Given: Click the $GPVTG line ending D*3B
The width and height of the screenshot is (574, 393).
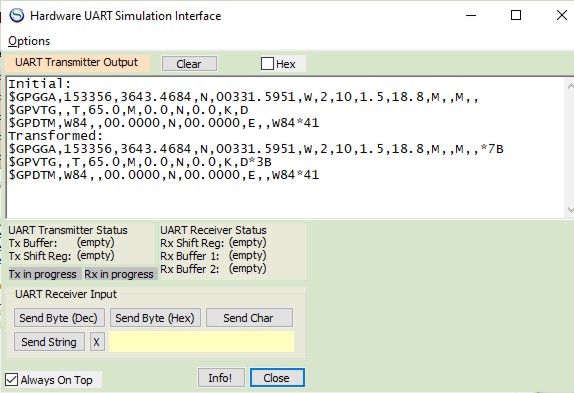Looking at the screenshot, I should point(140,162).
